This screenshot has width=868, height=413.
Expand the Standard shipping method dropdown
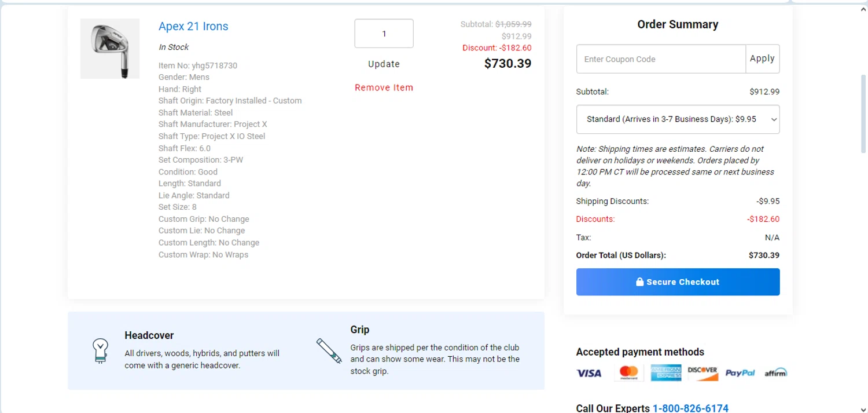(x=678, y=119)
